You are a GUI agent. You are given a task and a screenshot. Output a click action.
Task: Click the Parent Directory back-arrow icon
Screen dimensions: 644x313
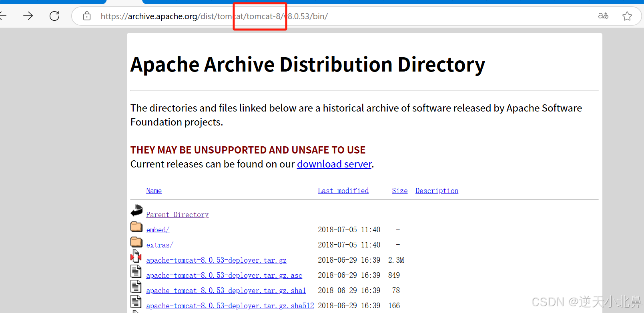pos(136,211)
